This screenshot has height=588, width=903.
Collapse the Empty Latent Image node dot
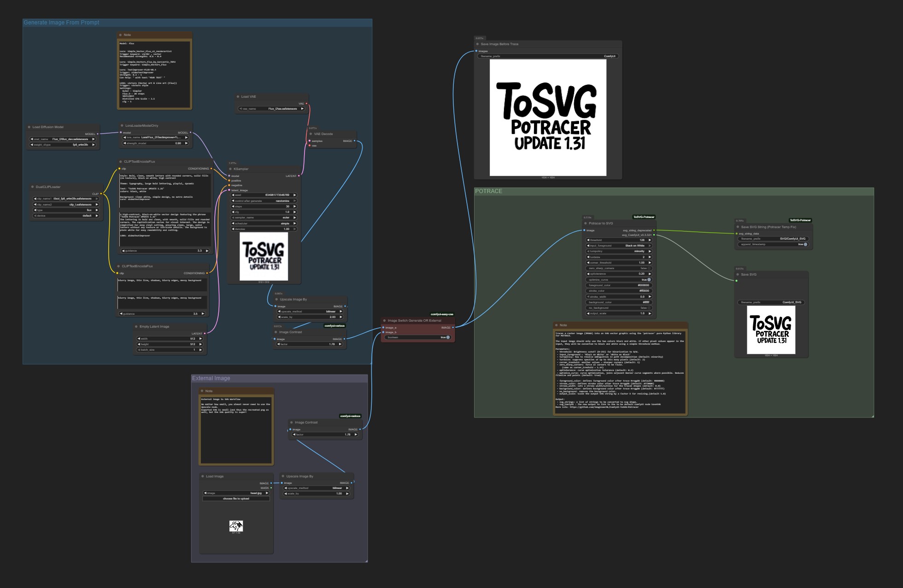tap(136, 327)
